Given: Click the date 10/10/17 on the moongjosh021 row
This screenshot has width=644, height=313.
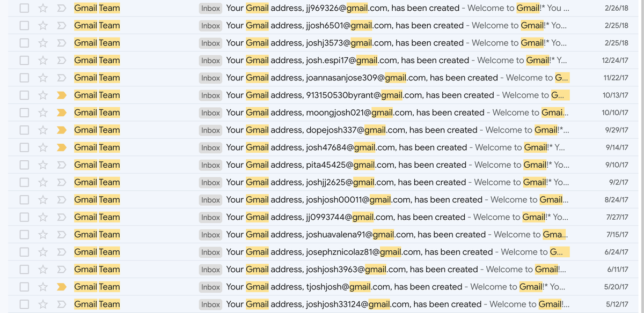Looking at the screenshot, I should pyautogui.click(x=616, y=113).
